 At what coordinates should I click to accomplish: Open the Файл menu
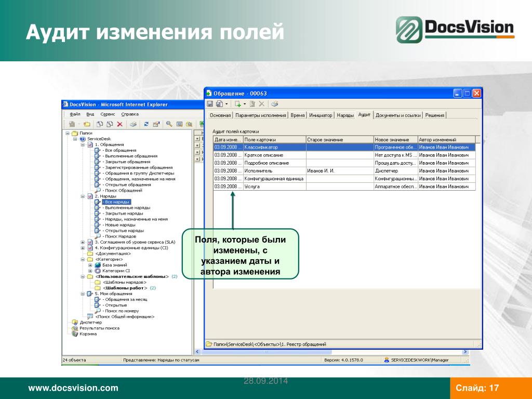[x=75, y=114]
